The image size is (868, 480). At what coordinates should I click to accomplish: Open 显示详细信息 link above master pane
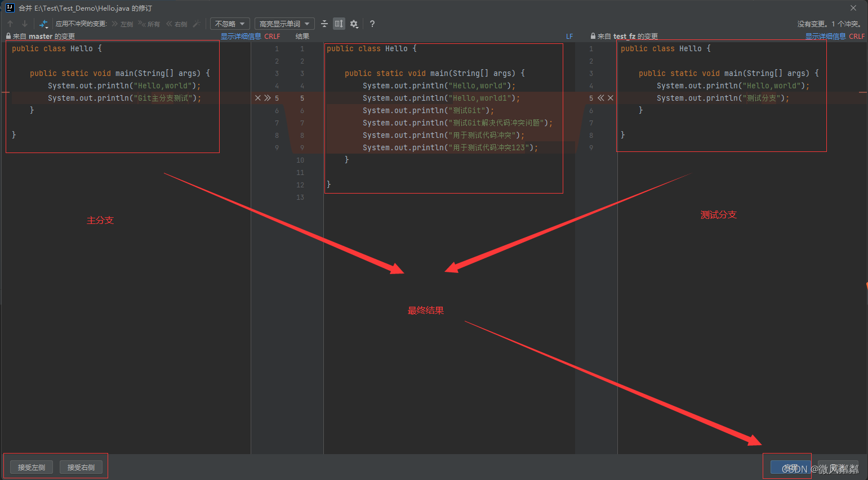(x=241, y=36)
